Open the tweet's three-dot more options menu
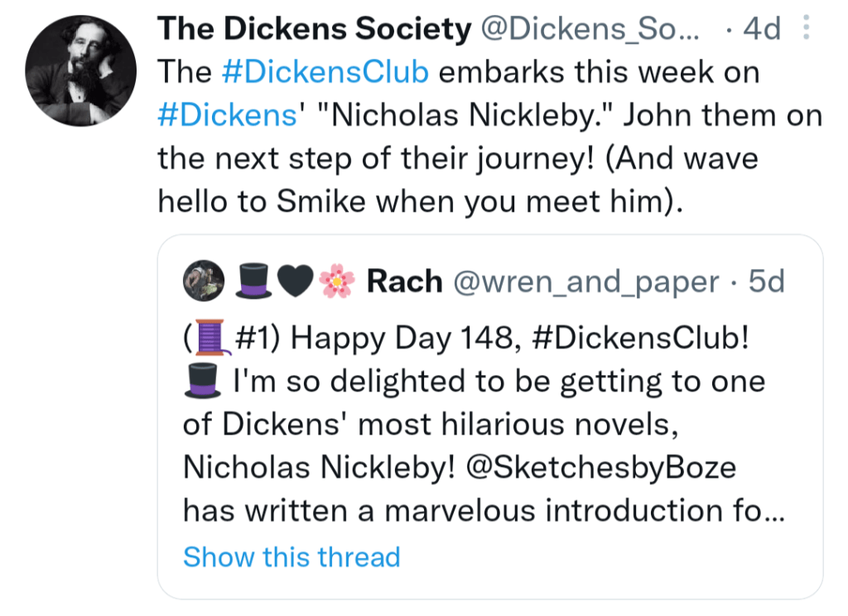 pos(806,30)
